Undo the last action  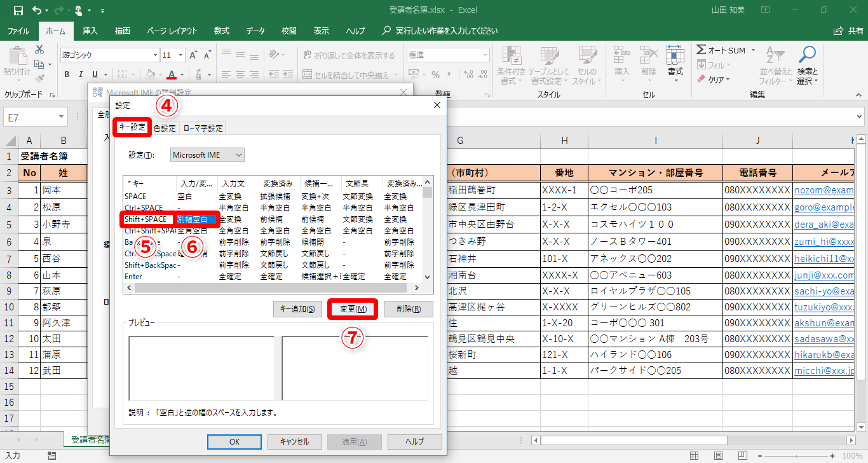pos(36,11)
